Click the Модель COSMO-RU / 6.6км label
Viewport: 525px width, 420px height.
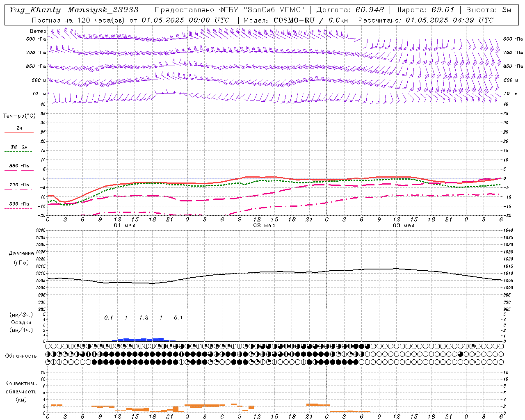click(296, 20)
